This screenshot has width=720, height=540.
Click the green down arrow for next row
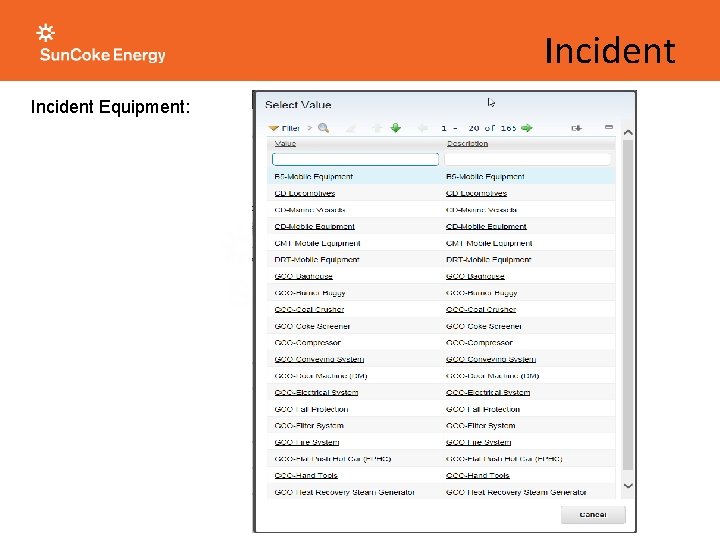point(395,128)
